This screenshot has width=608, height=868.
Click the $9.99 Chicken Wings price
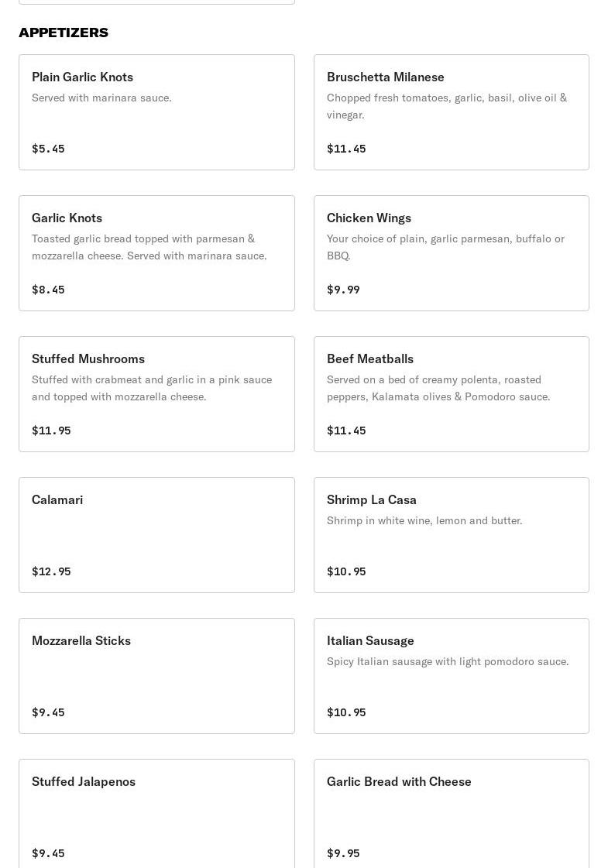(x=343, y=290)
